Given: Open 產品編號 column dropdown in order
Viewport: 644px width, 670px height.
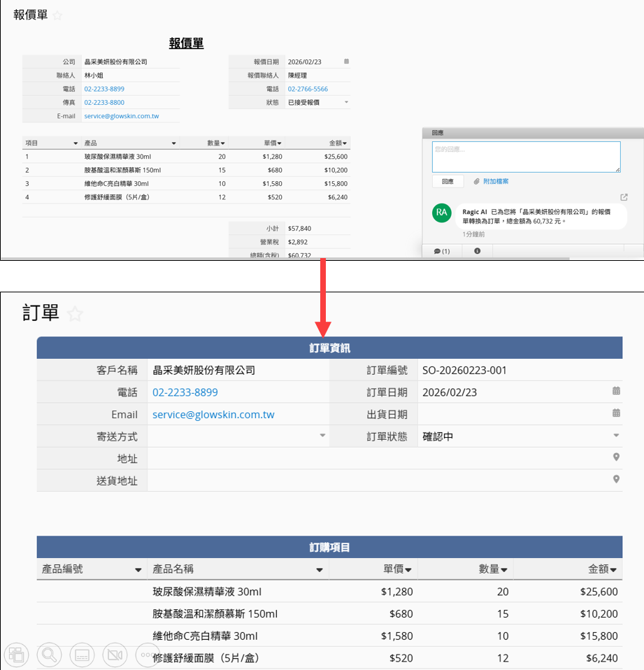Looking at the screenshot, I should [x=138, y=570].
